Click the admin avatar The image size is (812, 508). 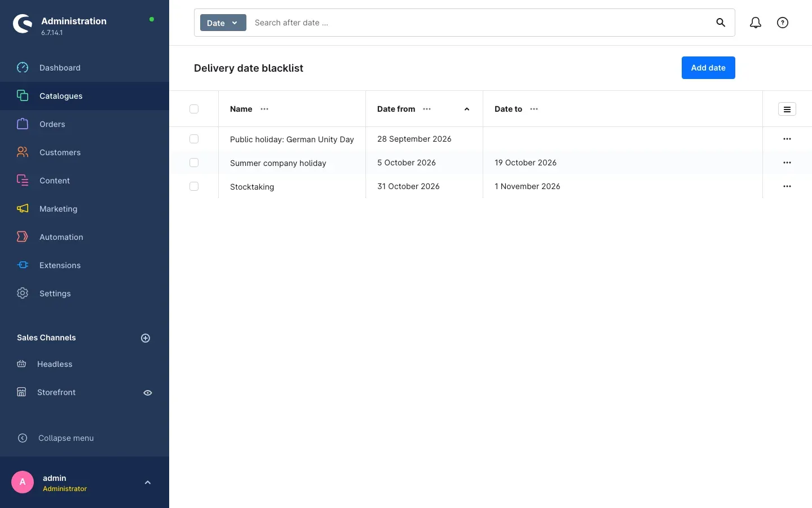click(23, 482)
